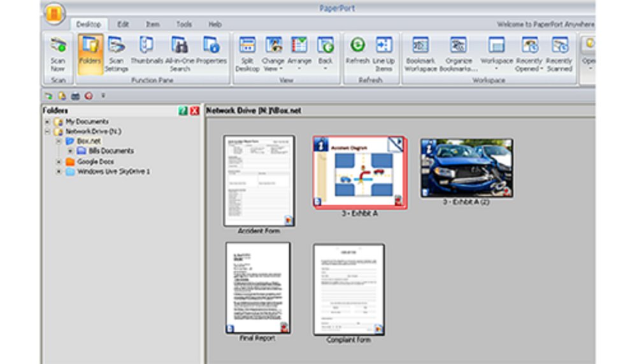The image size is (637, 364).
Task: Expand the Google Docs node
Action: click(59, 162)
